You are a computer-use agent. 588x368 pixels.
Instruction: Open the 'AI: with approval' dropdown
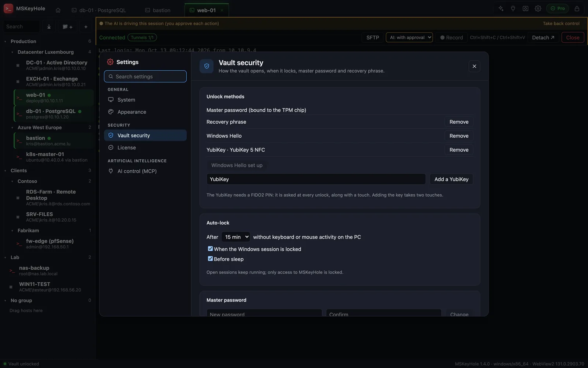click(x=409, y=38)
